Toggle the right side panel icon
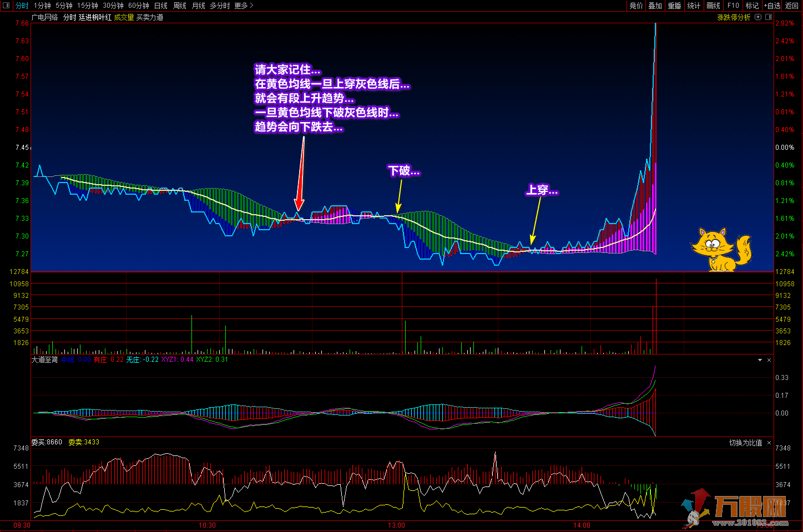Viewport: 803px width, 532px height. tap(769, 17)
